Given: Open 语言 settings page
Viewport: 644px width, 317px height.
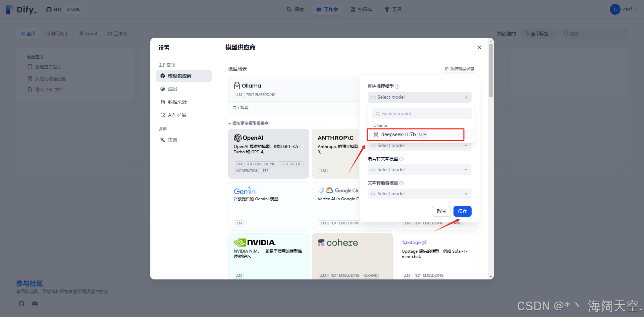Looking at the screenshot, I should pyautogui.click(x=184, y=140).
